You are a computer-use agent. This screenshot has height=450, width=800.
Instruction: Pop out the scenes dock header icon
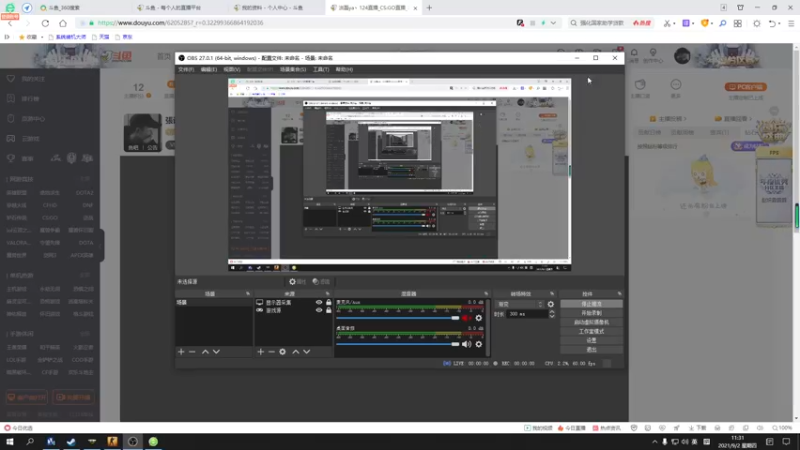(248, 294)
